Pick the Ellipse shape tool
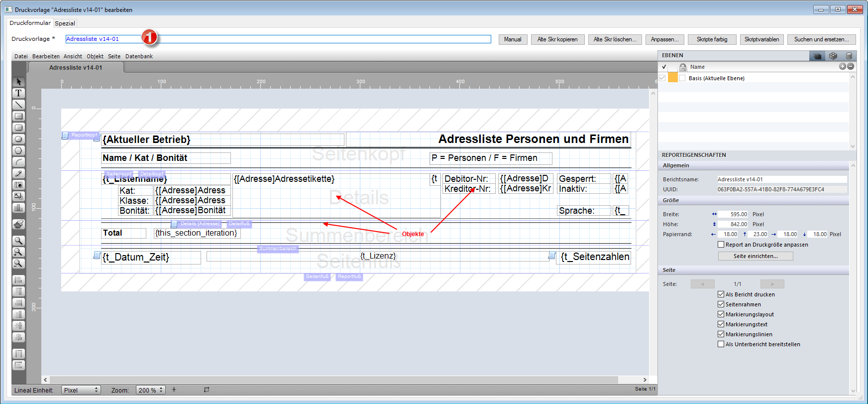868x404 pixels. pyautogui.click(x=18, y=139)
